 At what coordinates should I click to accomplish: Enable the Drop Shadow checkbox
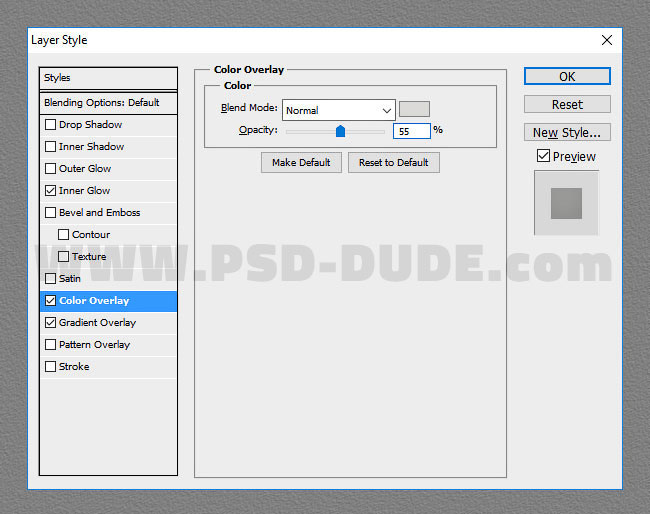[x=50, y=124]
